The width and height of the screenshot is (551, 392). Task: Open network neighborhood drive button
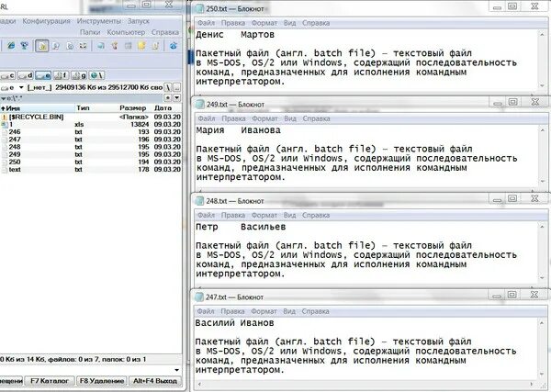[x=96, y=75]
